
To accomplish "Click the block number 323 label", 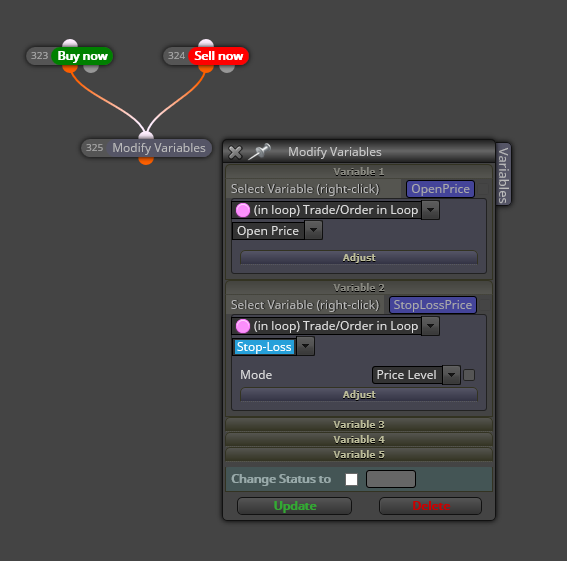I will [x=39, y=56].
